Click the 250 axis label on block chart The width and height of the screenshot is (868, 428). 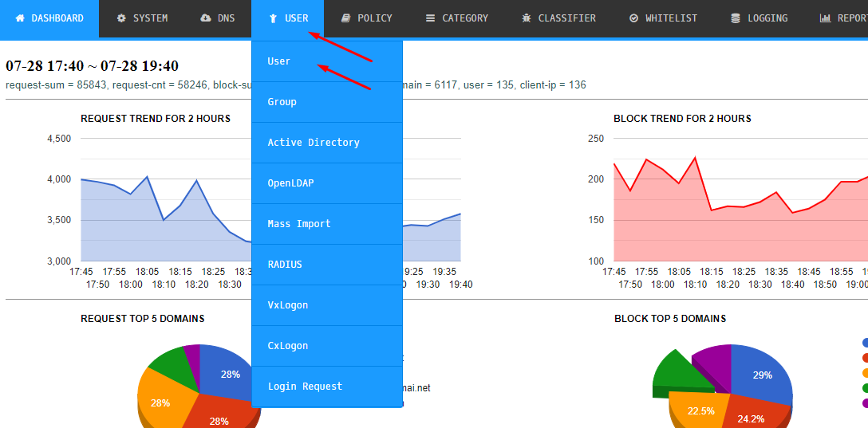pos(595,138)
